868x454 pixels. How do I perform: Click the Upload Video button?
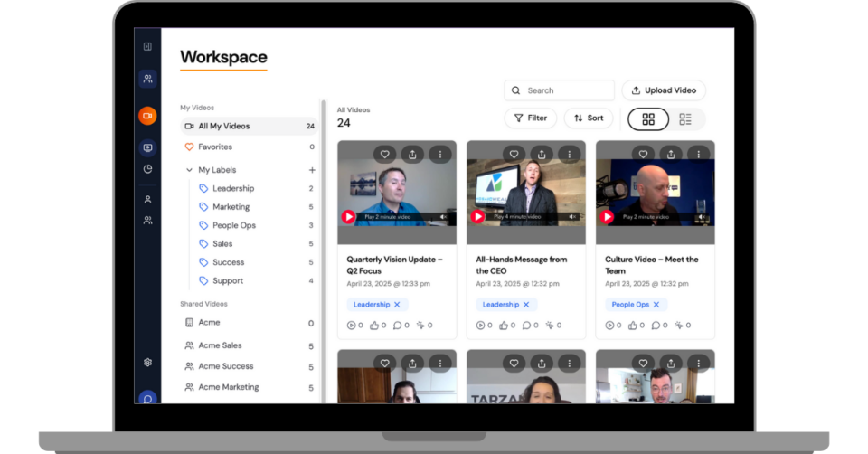coord(664,90)
